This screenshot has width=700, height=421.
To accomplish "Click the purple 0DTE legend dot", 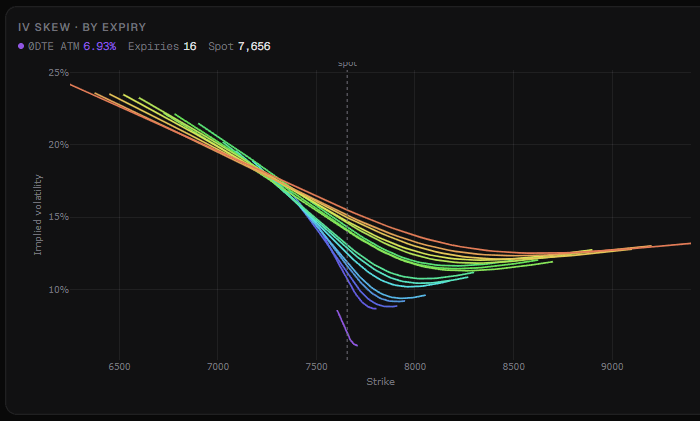I will tap(21, 46).
